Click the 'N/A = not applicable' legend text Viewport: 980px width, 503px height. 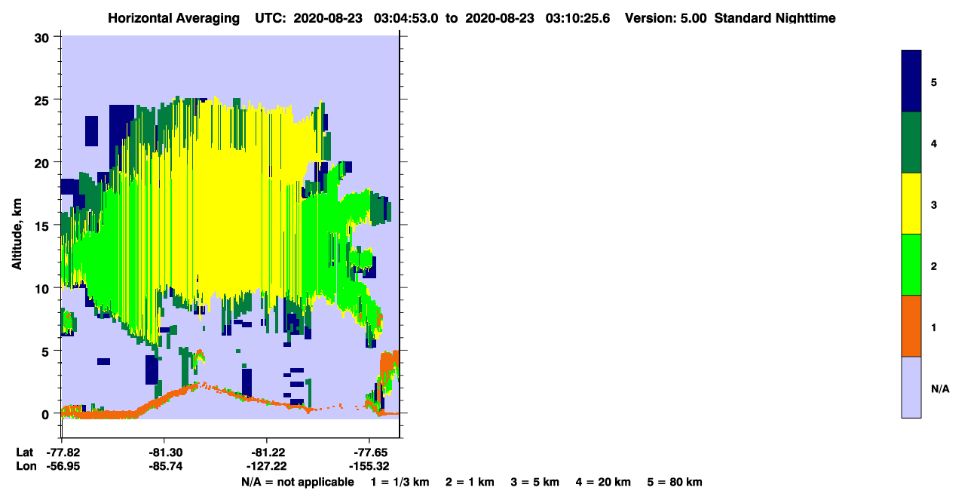click(x=297, y=482)
